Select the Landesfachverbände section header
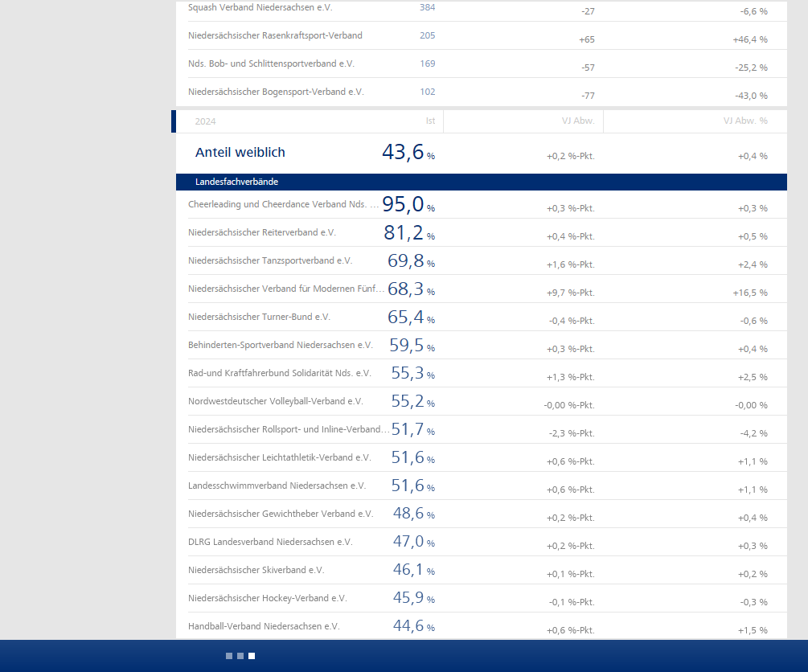808x672 pixels. tap(236, 182)
